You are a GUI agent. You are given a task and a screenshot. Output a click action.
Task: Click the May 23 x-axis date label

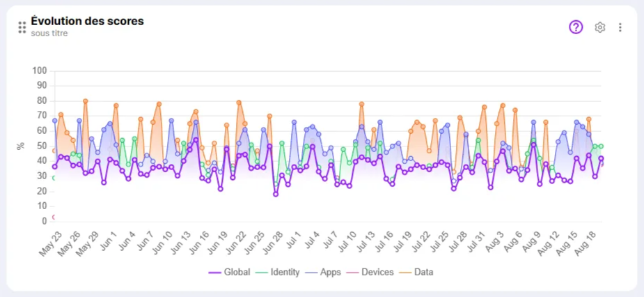pyautogui.click(x=50, y=243)
